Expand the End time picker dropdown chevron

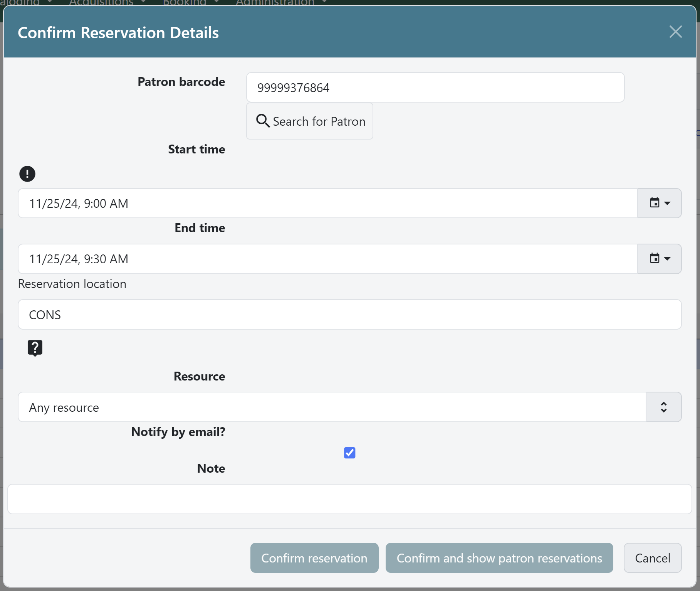coord(667,259)
